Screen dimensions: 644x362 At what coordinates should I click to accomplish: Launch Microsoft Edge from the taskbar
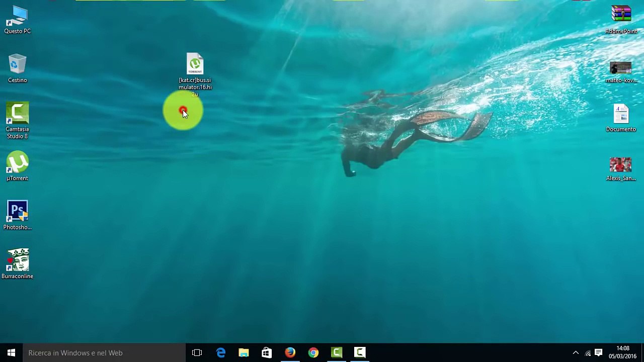(220, 352)
